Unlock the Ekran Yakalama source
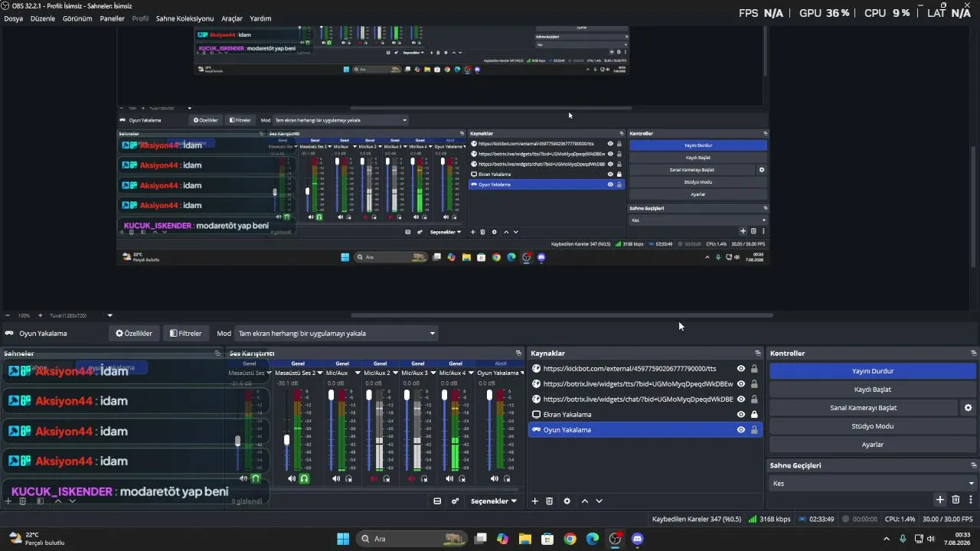The image size is (980, 551). [754, 415]
